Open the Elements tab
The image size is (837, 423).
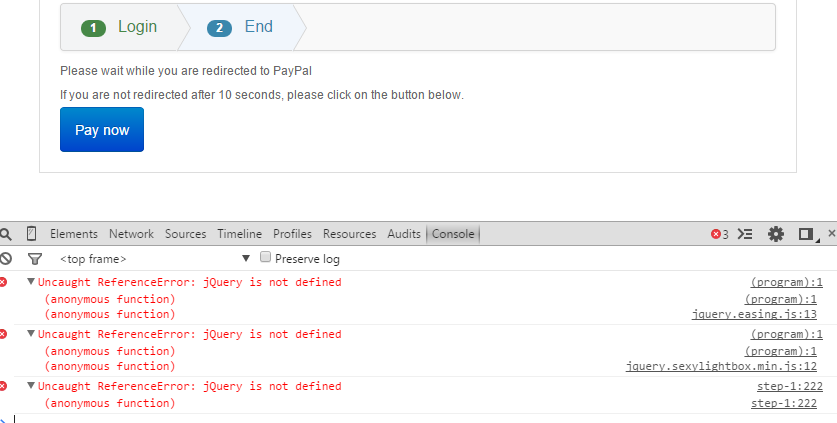click(x=74, y=234)
